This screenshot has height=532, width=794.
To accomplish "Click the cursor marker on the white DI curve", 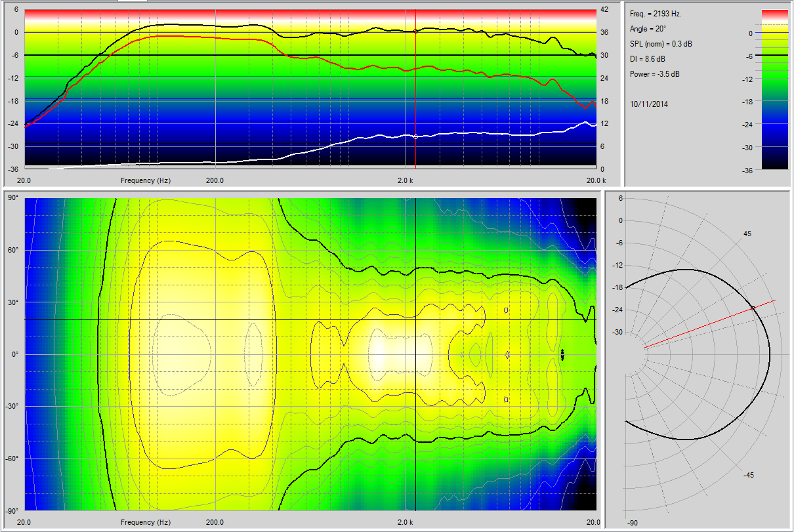I will tap(415, 136).
